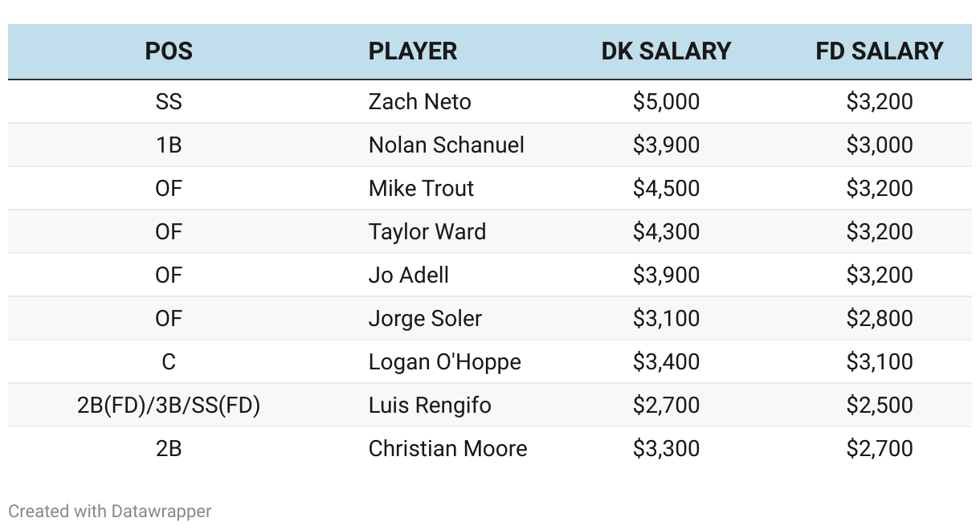Click Jorge Soler's name
The width and height of the screenshot is (980, 530).
click(x=425, y=319)
